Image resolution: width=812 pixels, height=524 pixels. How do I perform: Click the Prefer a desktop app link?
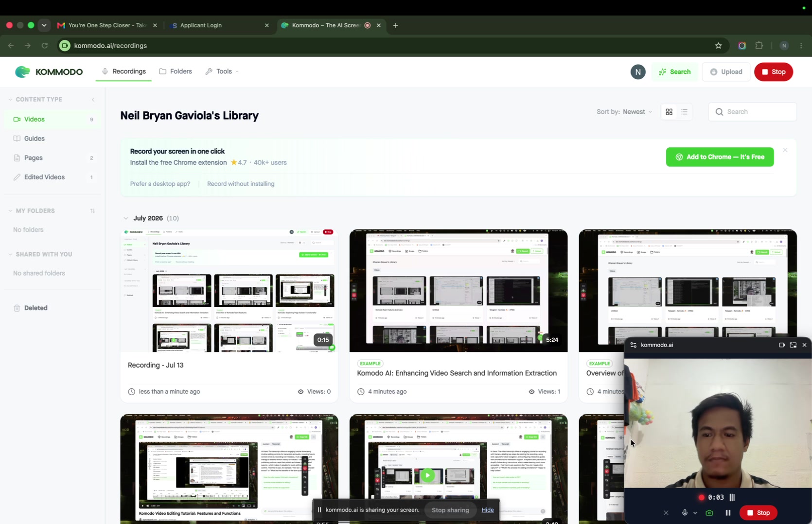tap(160, 184)
